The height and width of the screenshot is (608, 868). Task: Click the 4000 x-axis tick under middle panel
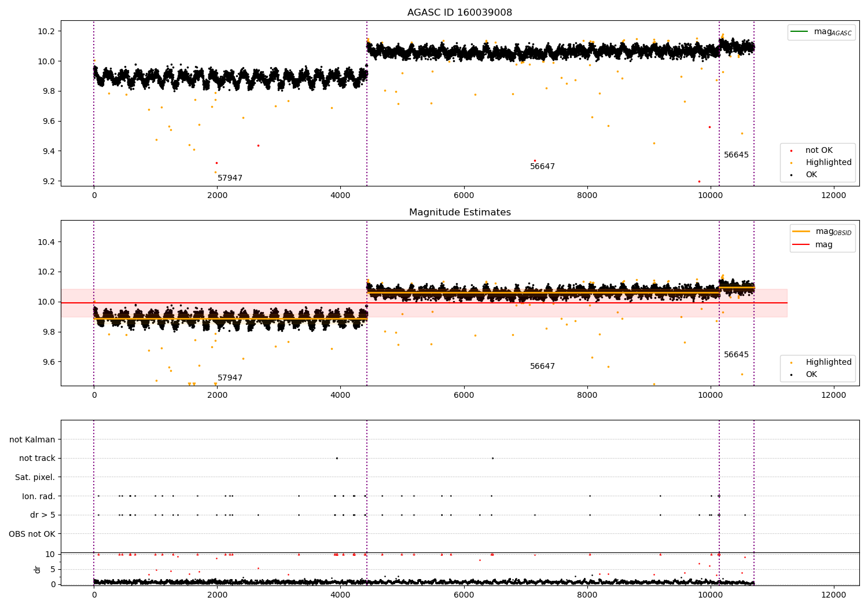click(x=340, y=395)
